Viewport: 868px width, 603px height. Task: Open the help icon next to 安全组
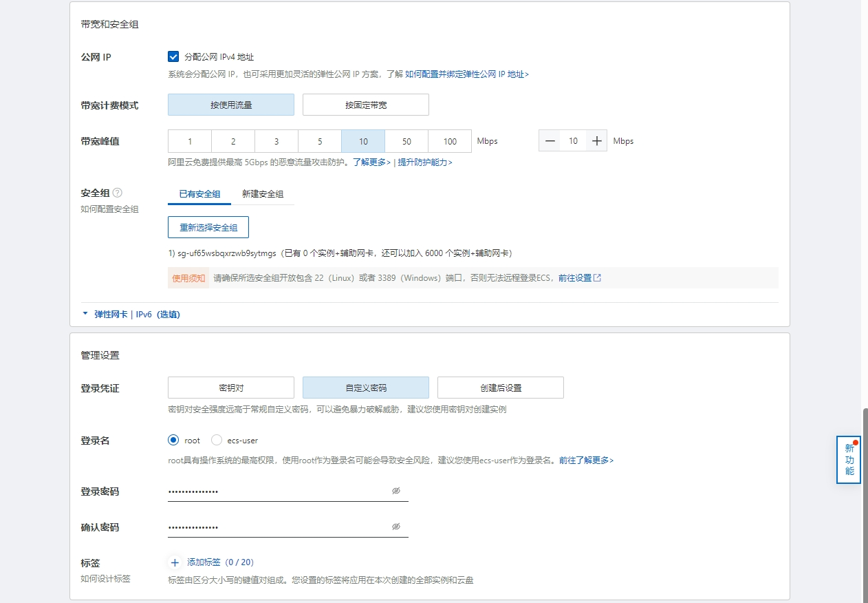pyautogui.click(x=118, y=192)
